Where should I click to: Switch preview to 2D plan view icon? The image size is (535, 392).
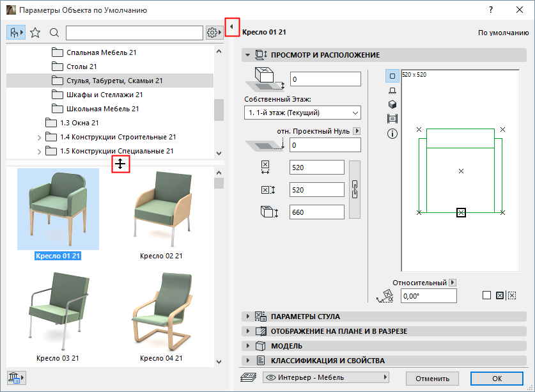click(x=392, y=76)
